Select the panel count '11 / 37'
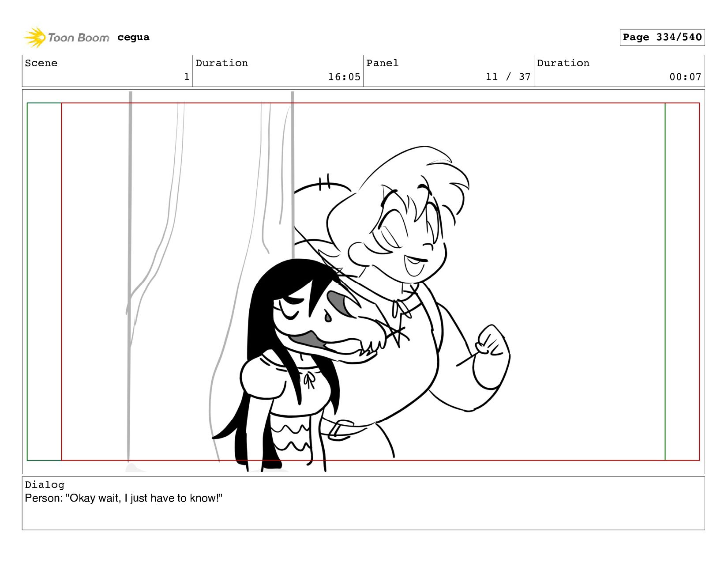Viewport: 728px width, 563px height. [x=508, y=77]
